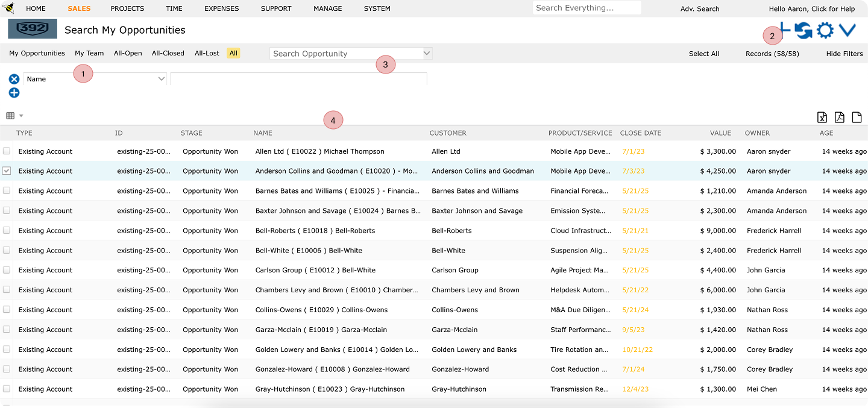
Task: Click product Tire Rotation cell
Action: (580, 350)
